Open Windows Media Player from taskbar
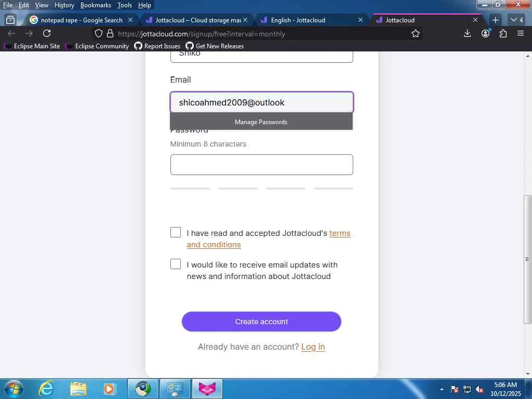This screenshot has height=399, width=532. (110, 389)
